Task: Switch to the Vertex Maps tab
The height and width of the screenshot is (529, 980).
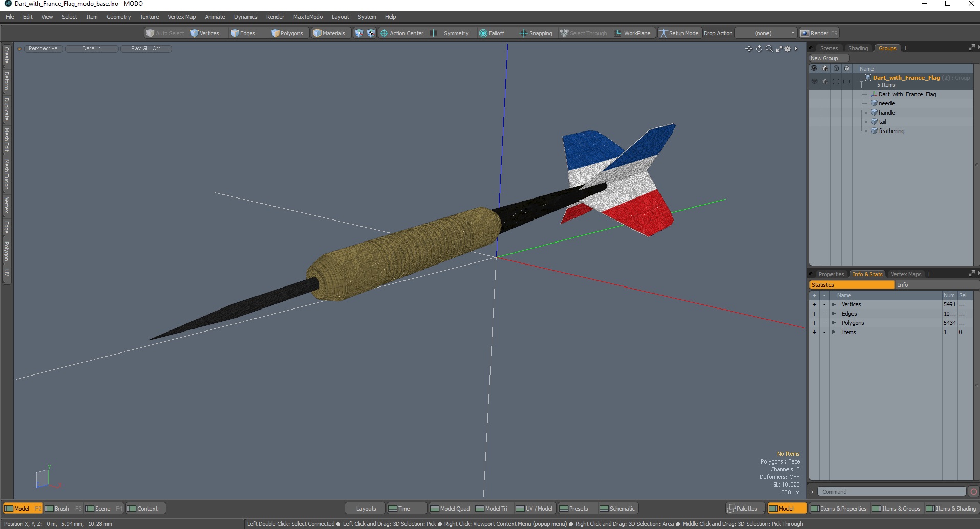Action: click(x=906, y=274)
